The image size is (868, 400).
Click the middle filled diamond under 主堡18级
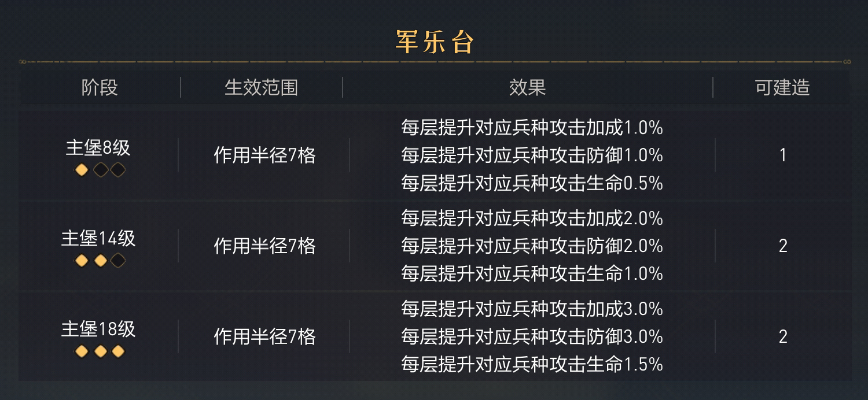pyautogui.click(x=100, y=351)
